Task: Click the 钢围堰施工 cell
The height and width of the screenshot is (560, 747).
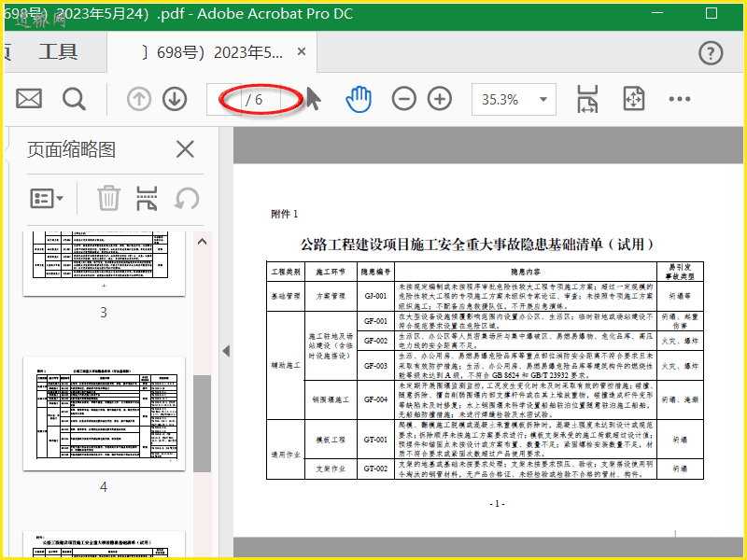Action: (x=331, y=400)
